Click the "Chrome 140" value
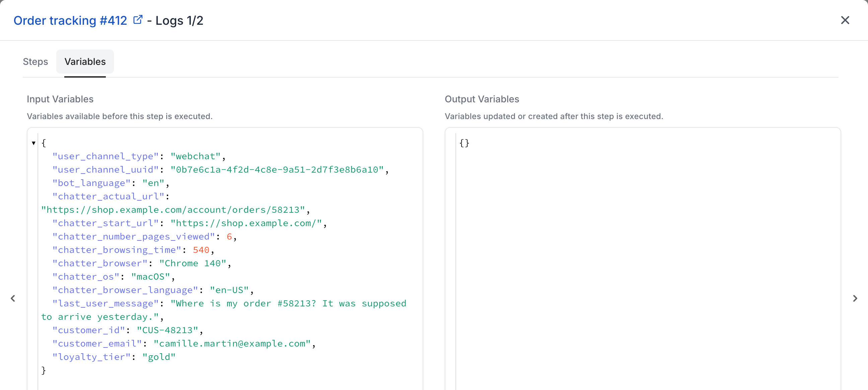This screenshot has height=390, width=868. tap(193, 263)
